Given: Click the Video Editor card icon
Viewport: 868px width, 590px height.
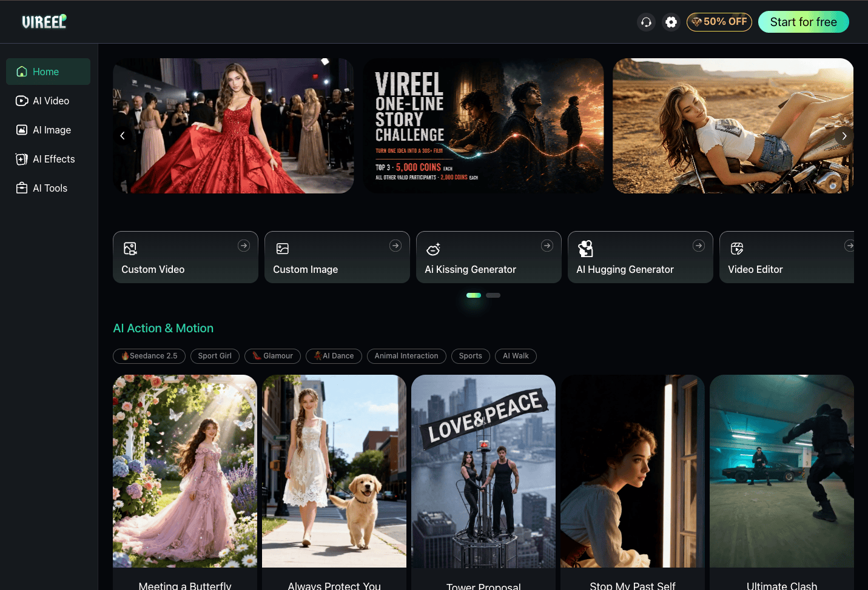Looking at the screenshot, I should [737, 249].
